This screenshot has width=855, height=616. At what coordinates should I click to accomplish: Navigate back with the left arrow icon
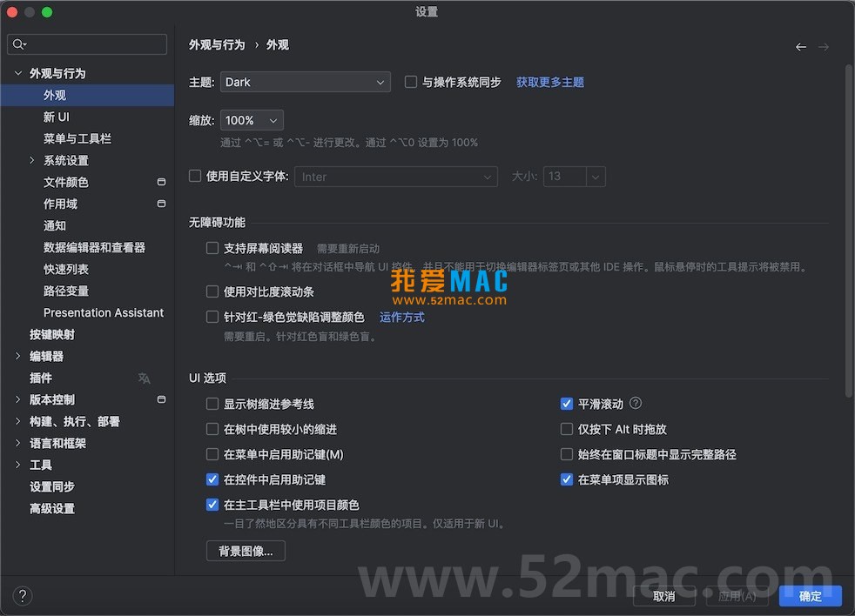pyautogui.click(x=800, y=47)
